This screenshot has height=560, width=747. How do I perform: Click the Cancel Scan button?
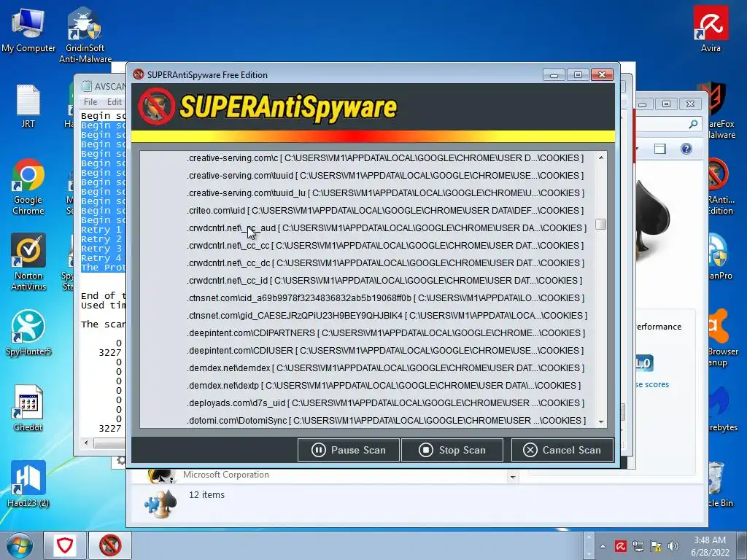pos(562,450)
